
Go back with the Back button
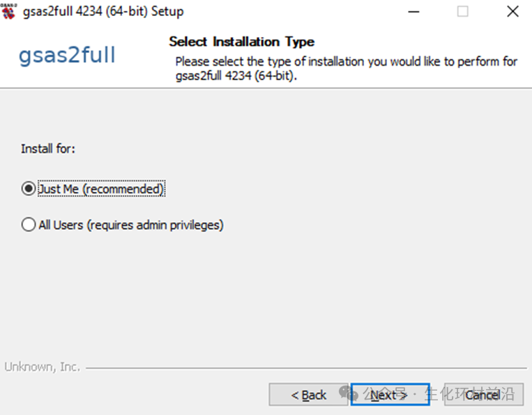point(309,395)
